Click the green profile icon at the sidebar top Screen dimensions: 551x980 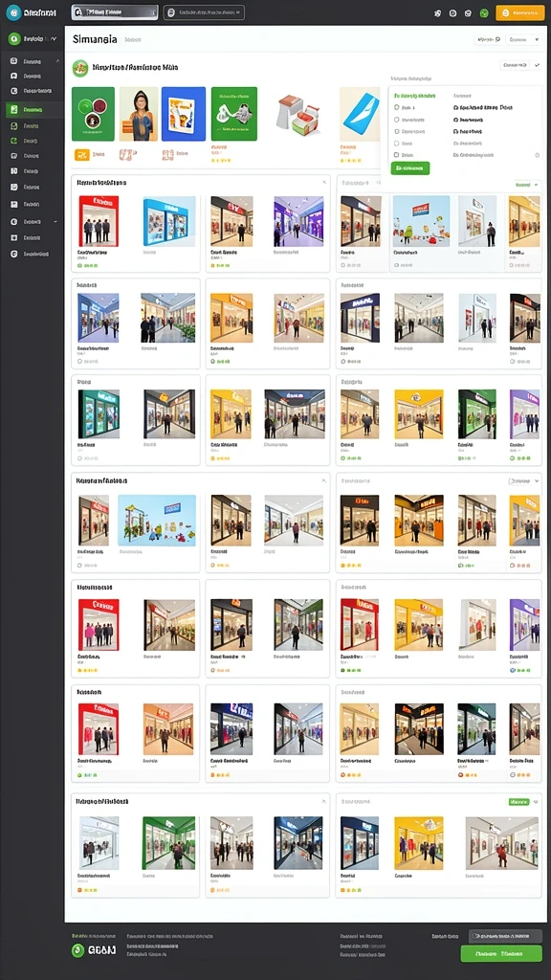tap(13, 38)
